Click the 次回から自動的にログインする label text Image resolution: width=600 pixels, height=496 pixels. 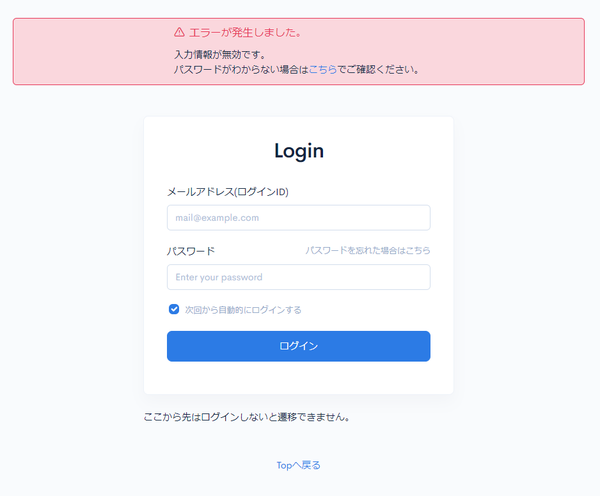point(243,310)
